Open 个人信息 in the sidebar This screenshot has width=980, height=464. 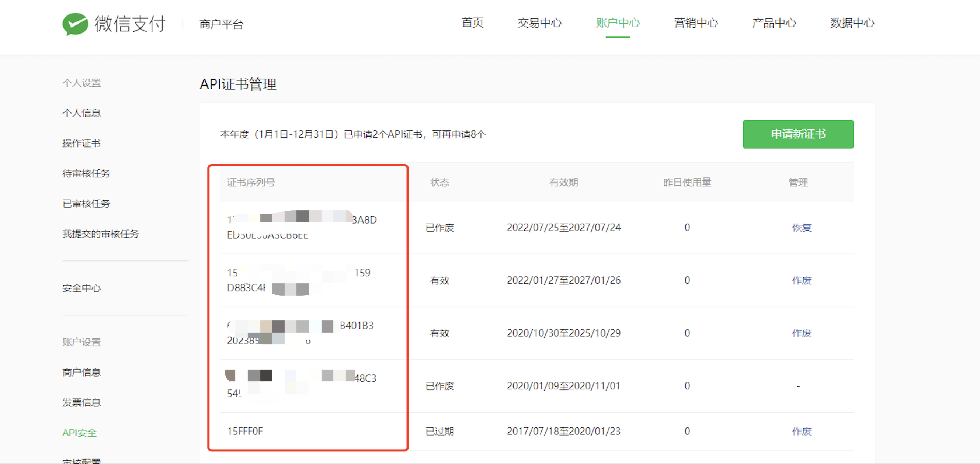point(81,113)
